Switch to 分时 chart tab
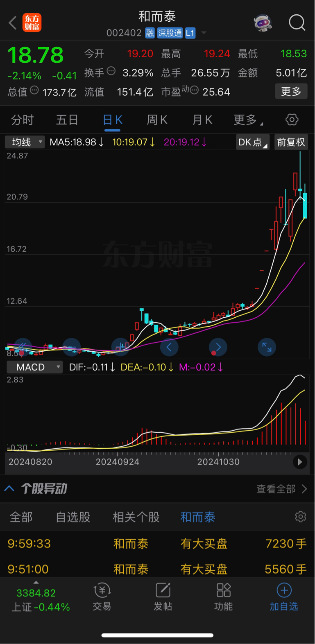The image size is (315, 644). pyautogui.click(x=23, y=120)
